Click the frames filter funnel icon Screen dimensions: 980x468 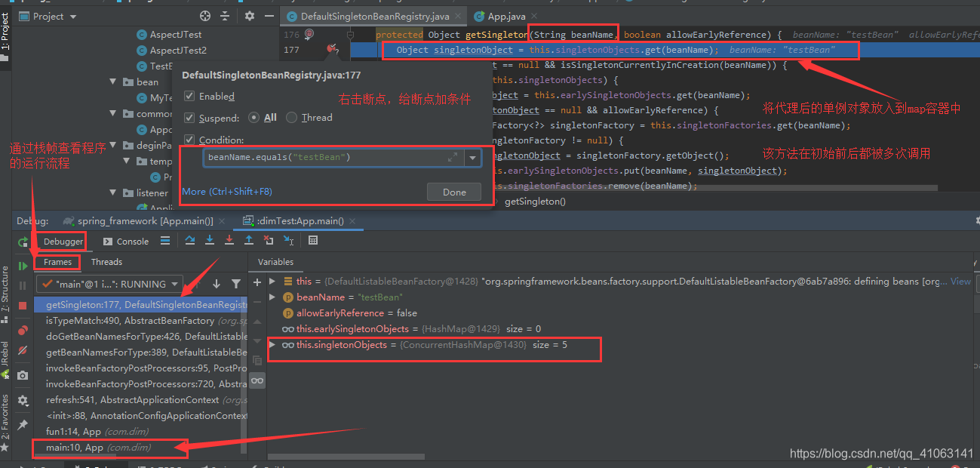pos(236,284)
